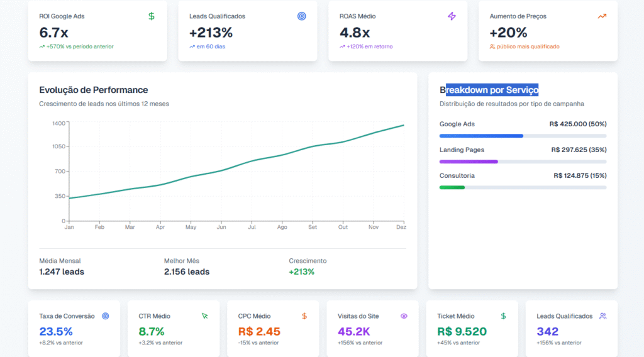Click the green +213% Crescimento value
The width and height of the screenshot is (644, 357).
301,272
